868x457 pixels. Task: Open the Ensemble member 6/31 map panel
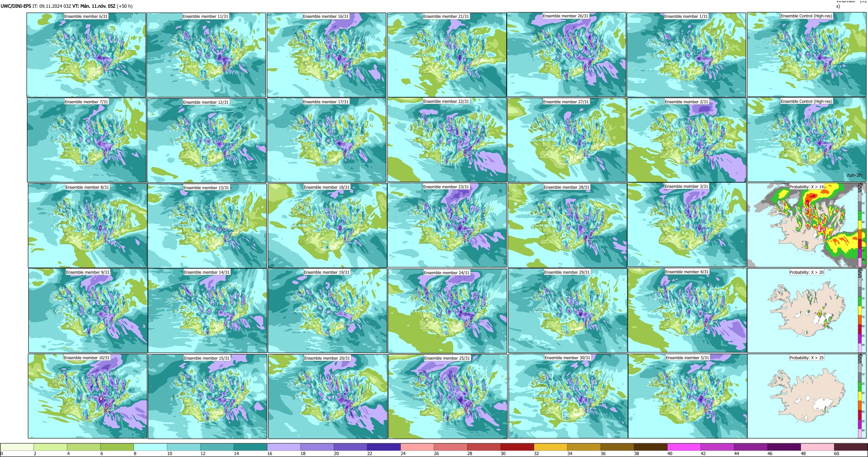(86, 55)
